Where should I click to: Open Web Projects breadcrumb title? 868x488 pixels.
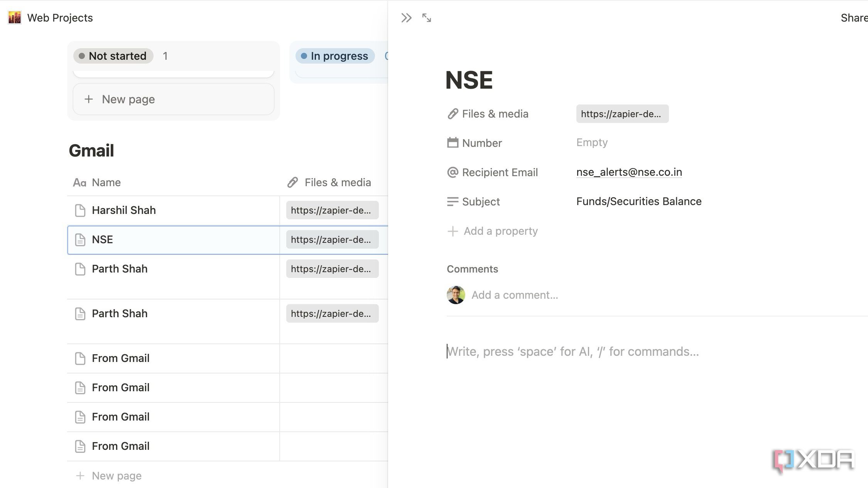click(60, 18)
